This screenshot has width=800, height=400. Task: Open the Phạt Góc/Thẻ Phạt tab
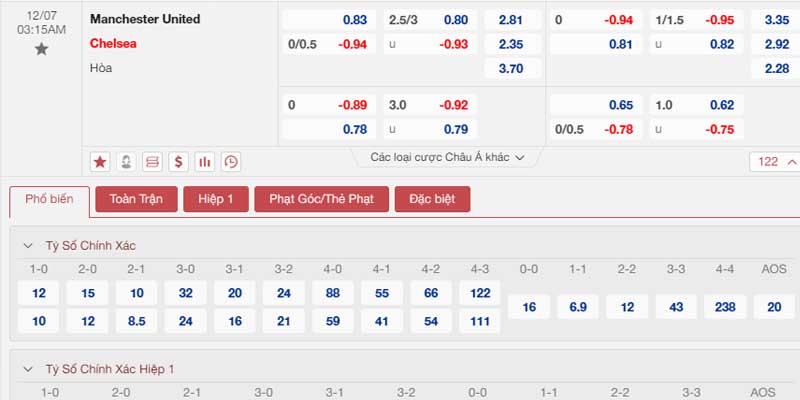[321, 199]
